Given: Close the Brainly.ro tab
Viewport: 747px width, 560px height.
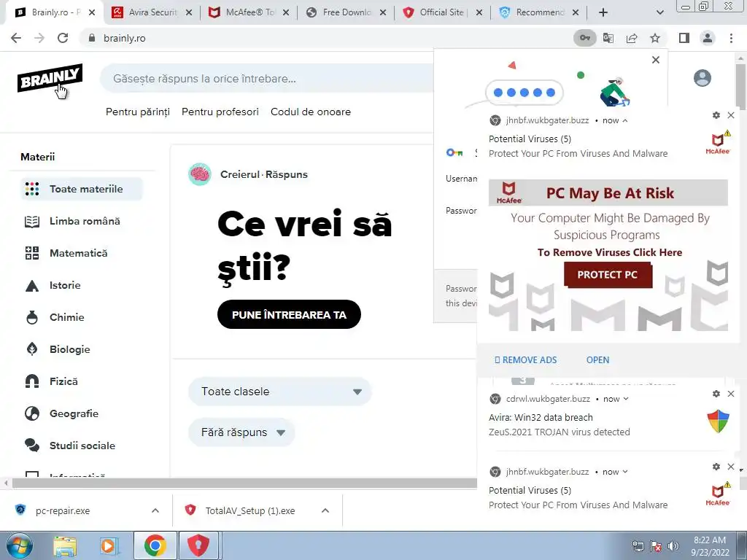Looking at the screenshot, I should coord(92,12).
